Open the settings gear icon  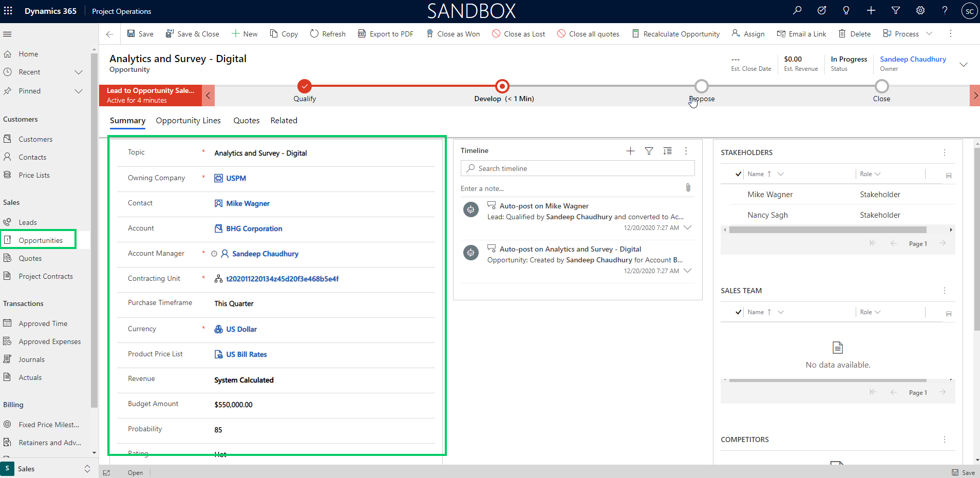pos(920,11)
